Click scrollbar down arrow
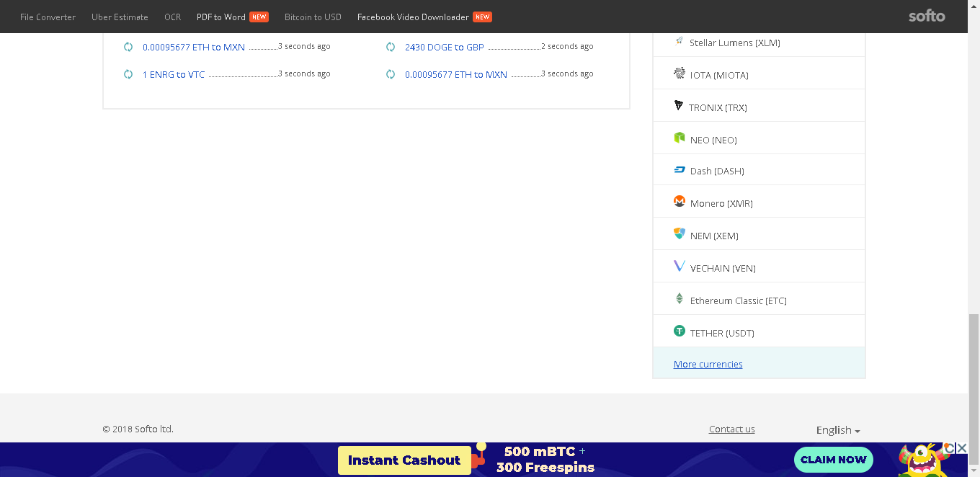The image size is (980, 477). 974,471
